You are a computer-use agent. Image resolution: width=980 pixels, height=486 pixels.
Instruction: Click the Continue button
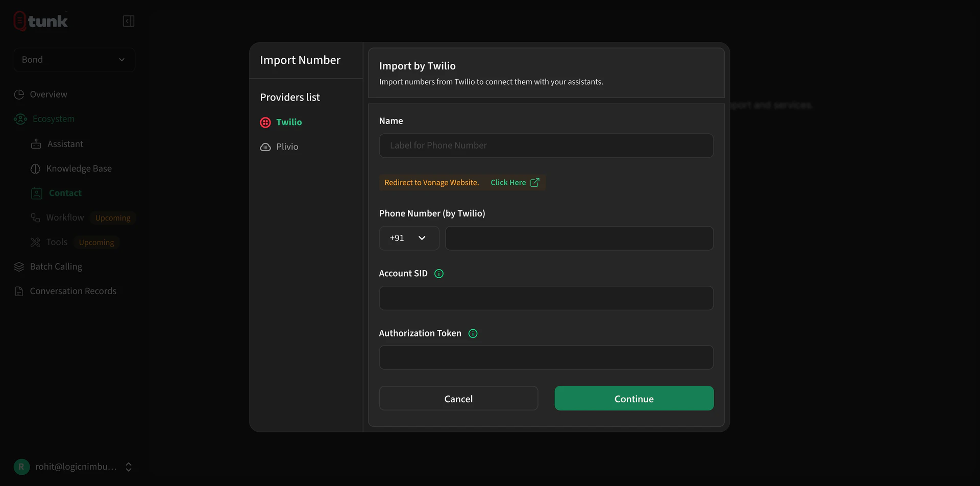click(x=633, y=398)
